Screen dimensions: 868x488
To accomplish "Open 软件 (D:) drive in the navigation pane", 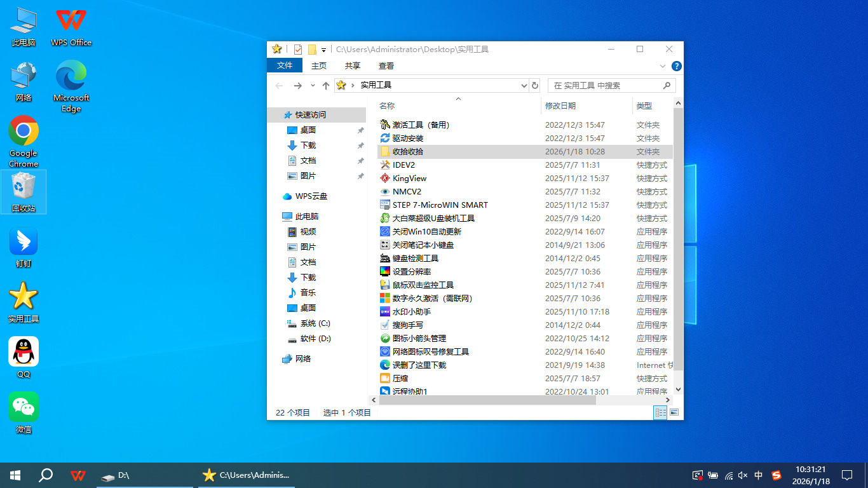I will pyautogui.click(x=315, y=339).
